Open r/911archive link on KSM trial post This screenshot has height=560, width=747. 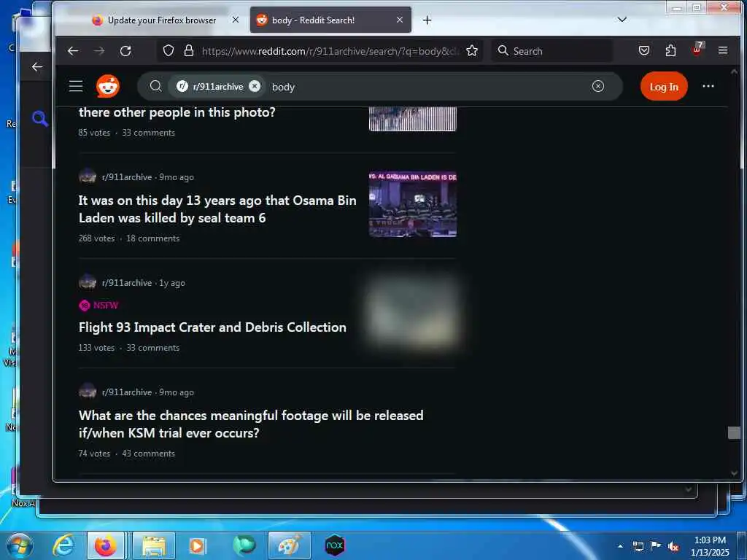point(127,392)
